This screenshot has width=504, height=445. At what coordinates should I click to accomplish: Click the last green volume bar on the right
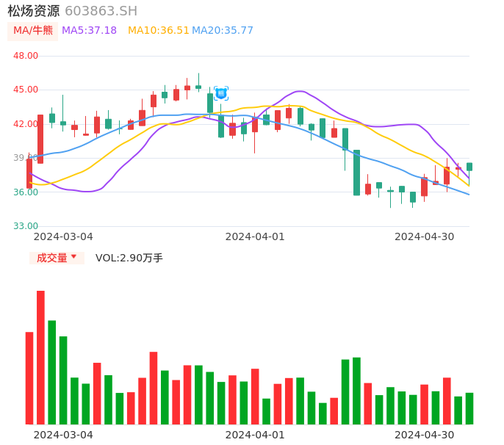click(469, 408)
